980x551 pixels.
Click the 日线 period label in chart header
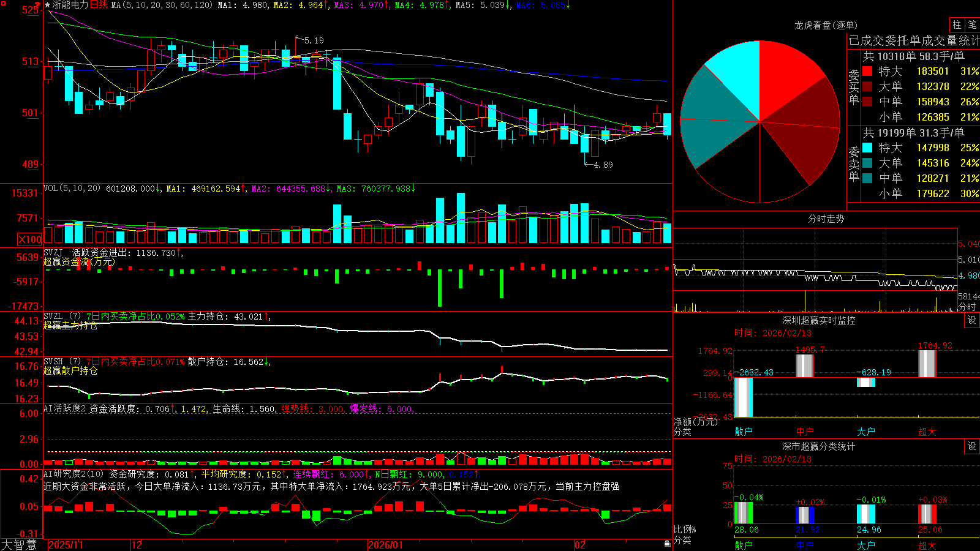[99, 5]
